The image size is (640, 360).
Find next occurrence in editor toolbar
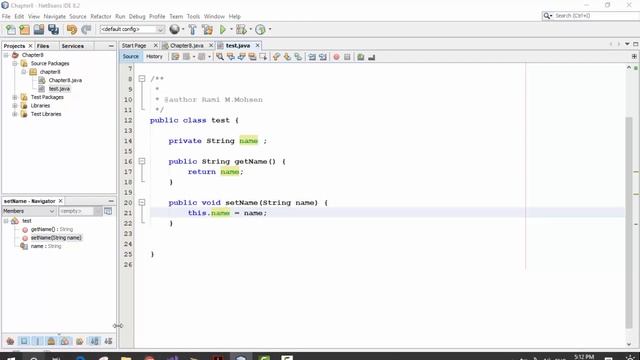[x=242, y=57]
